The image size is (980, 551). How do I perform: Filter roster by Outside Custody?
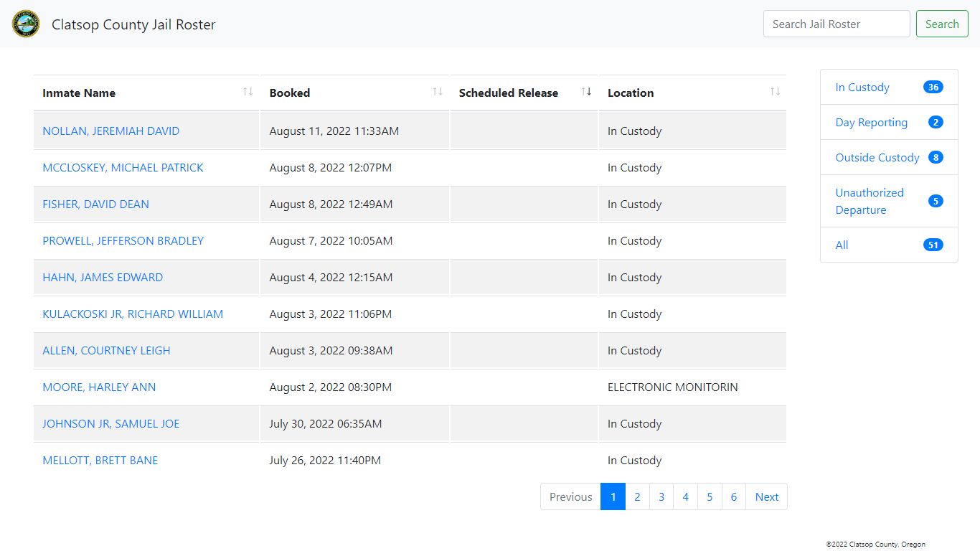pyautogui.click(x=877, y=158)
